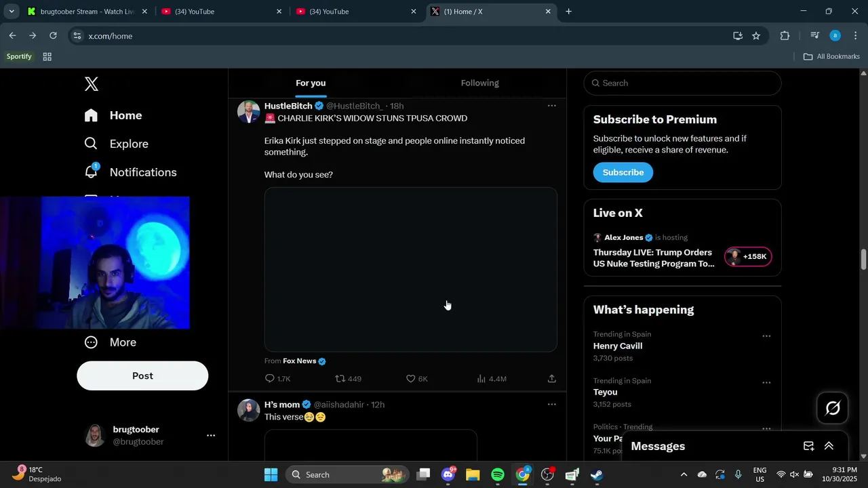
Task: Open a new browser tab
Action: point(568,12)
